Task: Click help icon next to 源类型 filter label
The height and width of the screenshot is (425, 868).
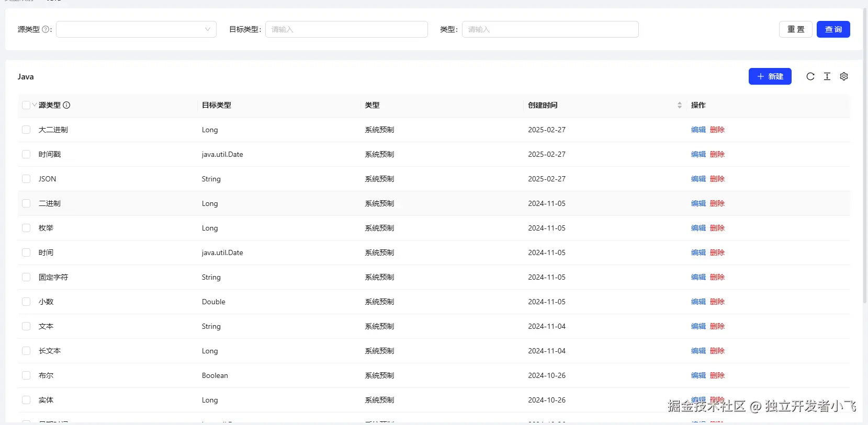Action: click(46, 29)
